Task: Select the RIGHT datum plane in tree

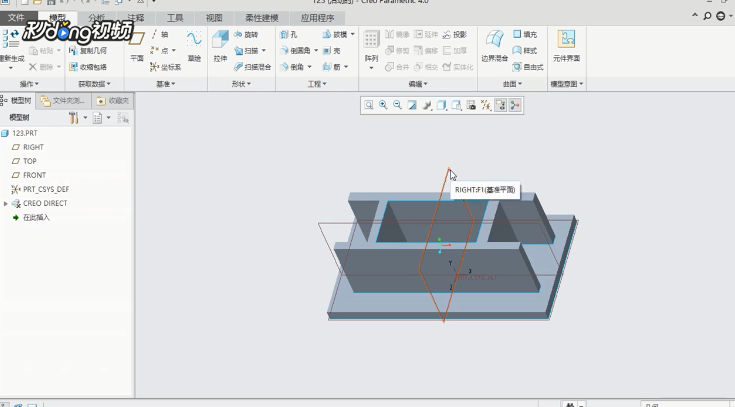Action: [28, 147]
